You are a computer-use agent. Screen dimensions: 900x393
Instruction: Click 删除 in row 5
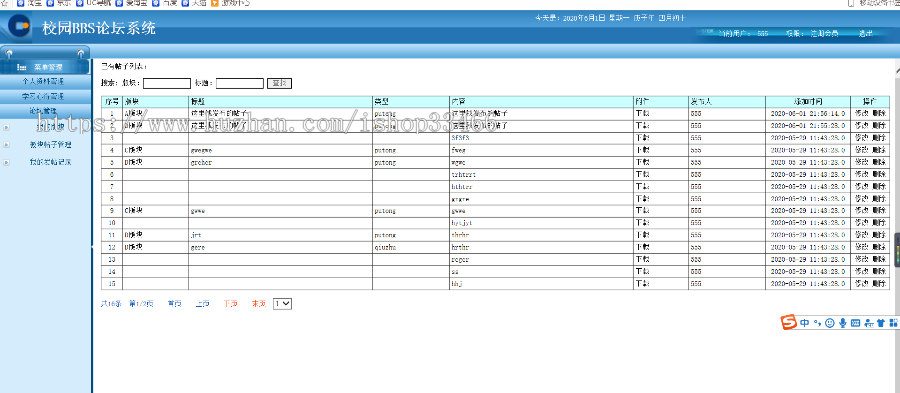(x=879, y=162)
